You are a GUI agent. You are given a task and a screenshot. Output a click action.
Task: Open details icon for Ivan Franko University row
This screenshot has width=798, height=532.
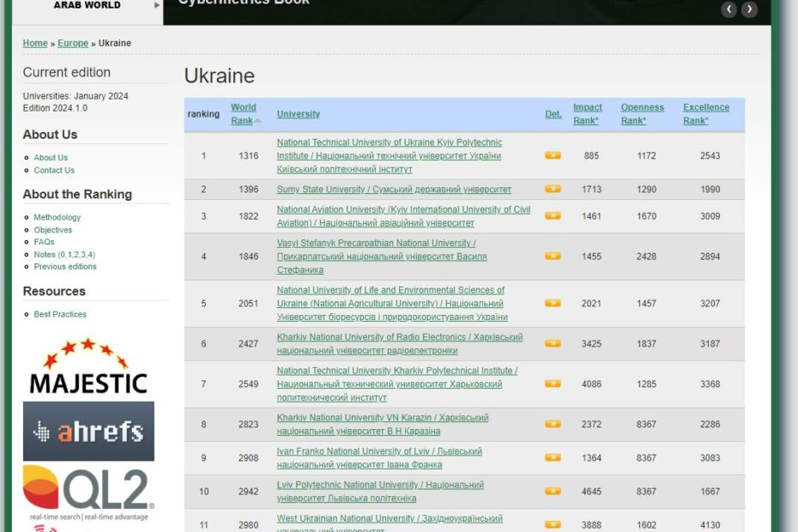click(x=553, y=458)
